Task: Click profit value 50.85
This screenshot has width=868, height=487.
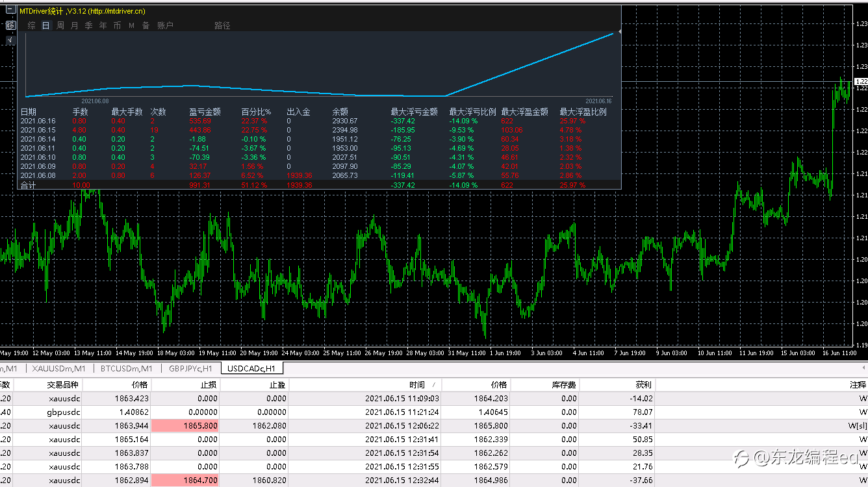Action: [641, 440]
